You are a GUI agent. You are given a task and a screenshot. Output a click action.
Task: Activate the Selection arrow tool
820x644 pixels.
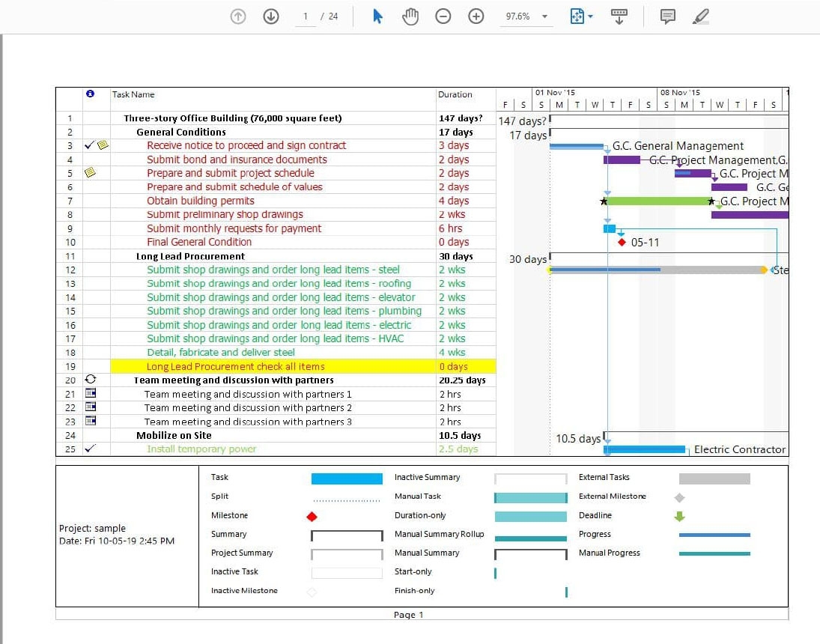(x=377, y=16)
